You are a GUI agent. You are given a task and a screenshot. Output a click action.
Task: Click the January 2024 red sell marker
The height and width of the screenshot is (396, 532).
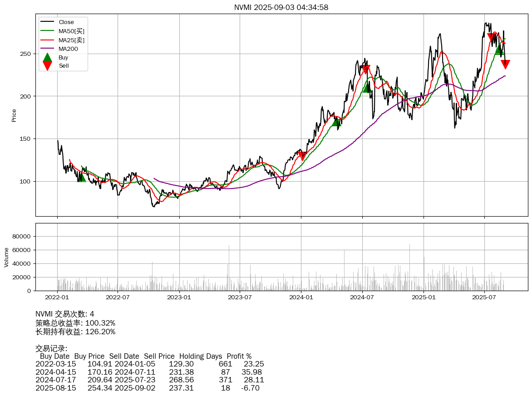(303, 156)
